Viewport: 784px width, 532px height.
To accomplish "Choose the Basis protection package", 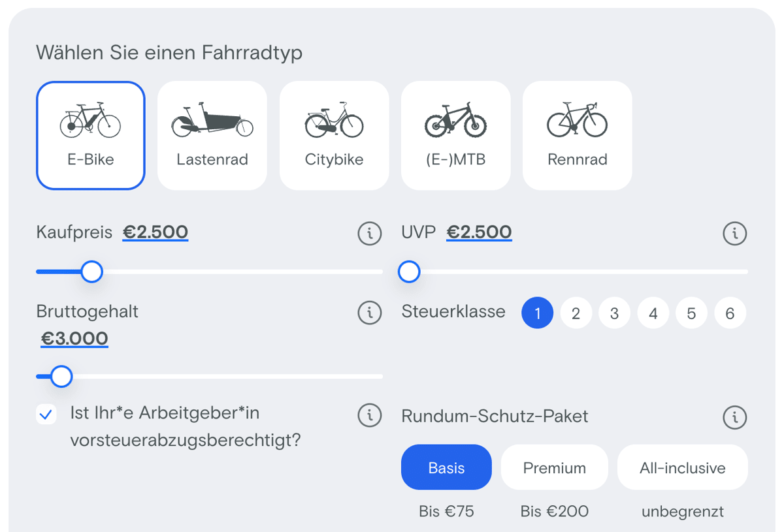I will (x=446, y=467).
